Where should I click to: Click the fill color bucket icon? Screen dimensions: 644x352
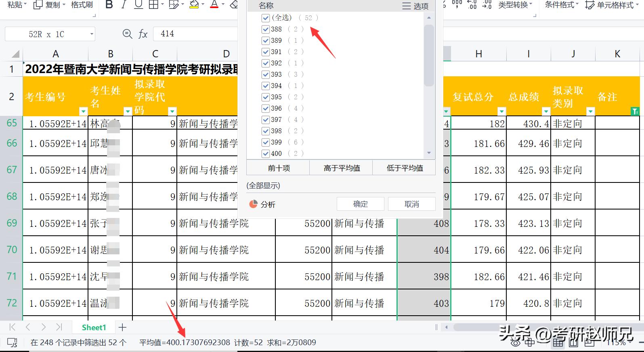[x=194, y=5]
